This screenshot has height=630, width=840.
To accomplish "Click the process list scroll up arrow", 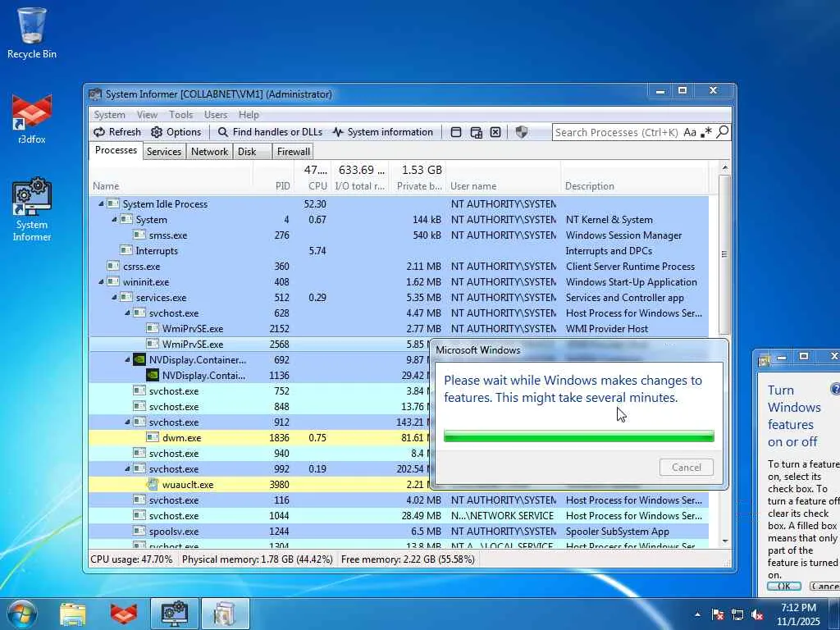I will coord(725,167).
